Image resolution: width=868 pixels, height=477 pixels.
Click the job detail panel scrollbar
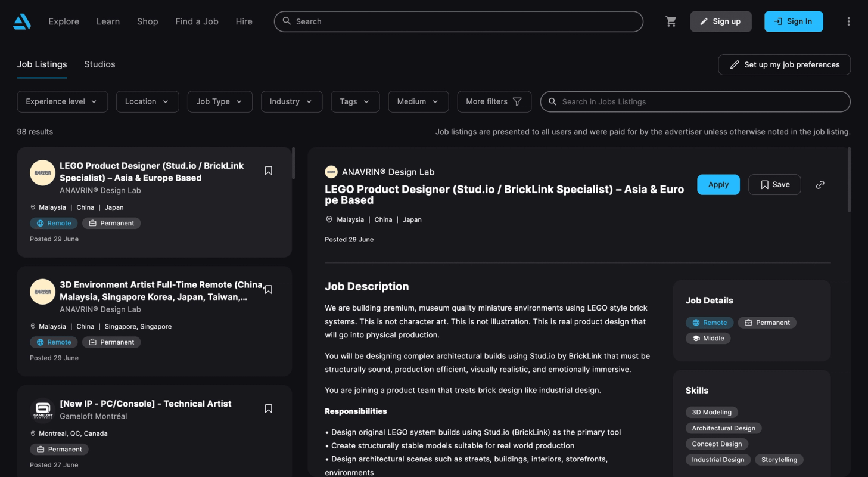click(x=849, y=179)
